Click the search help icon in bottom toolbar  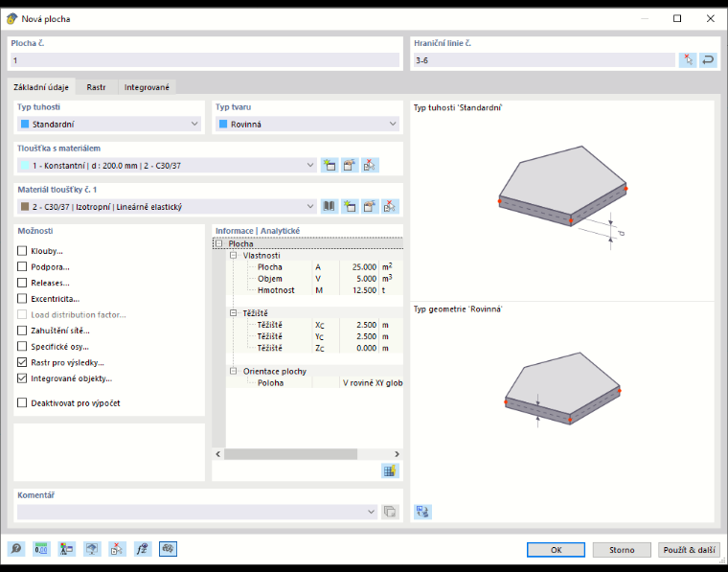click(x=16, y=549)
